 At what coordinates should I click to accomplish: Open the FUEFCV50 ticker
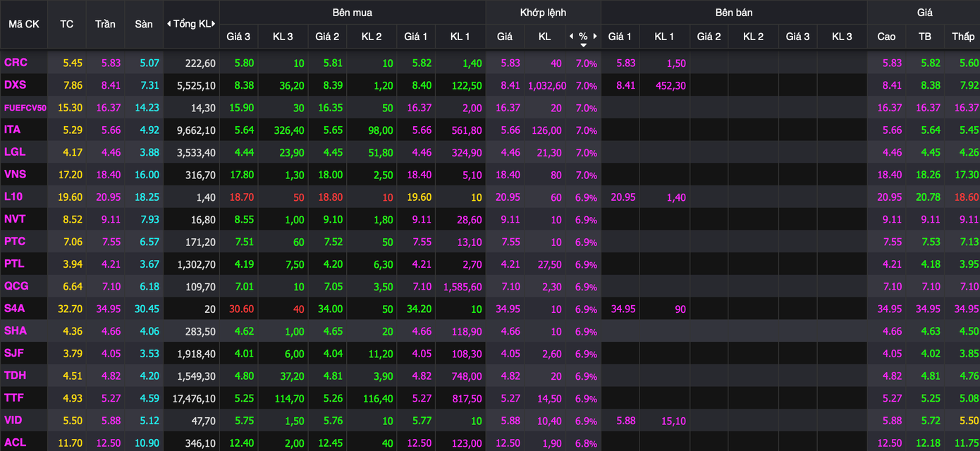(x=25, y=108)
